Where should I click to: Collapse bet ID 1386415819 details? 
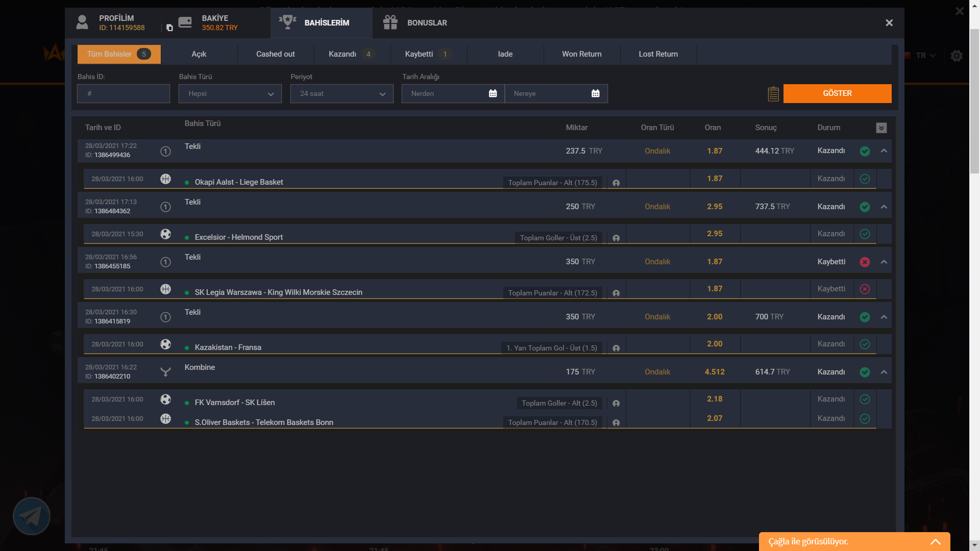pos(884,317)
